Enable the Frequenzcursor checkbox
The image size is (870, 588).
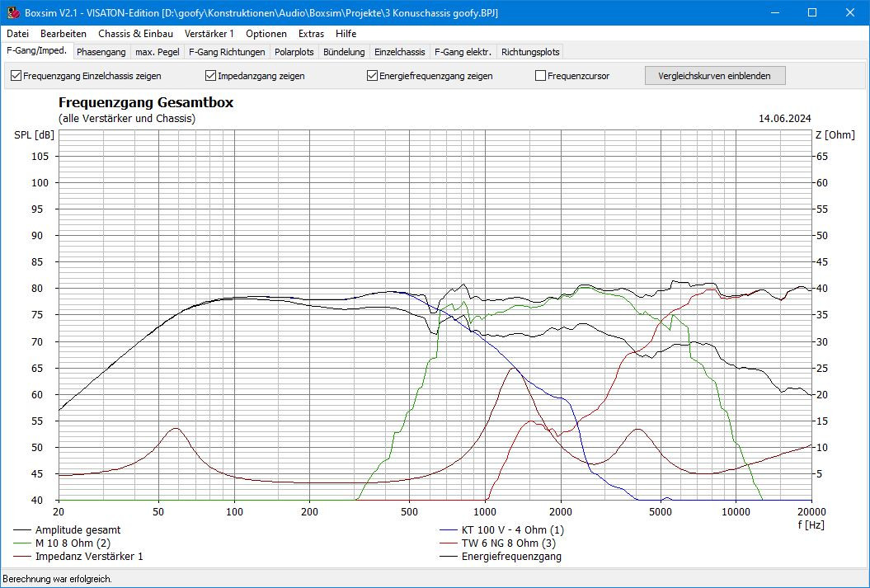tap(540, 76)
